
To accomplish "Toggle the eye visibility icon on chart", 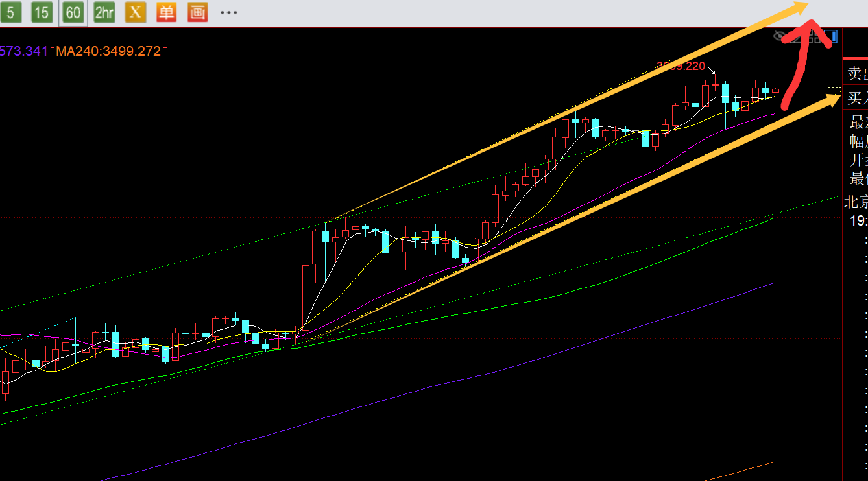I will [780, 37].
